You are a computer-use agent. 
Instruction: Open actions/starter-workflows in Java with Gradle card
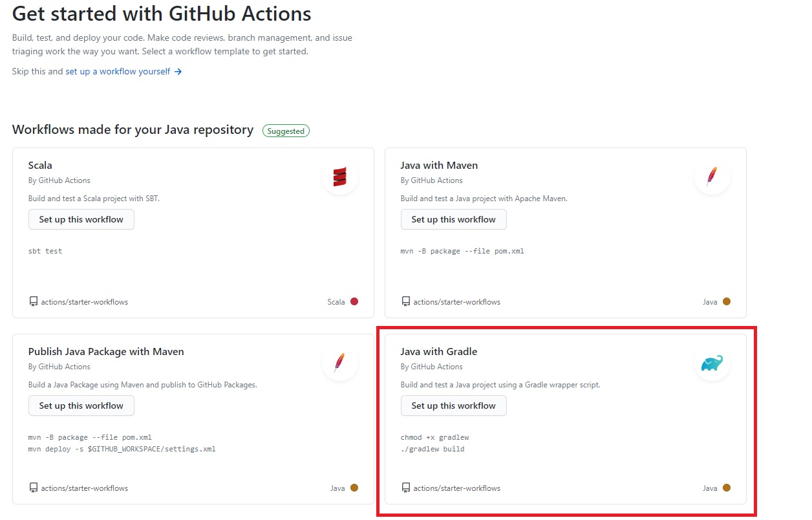[457, 488]
